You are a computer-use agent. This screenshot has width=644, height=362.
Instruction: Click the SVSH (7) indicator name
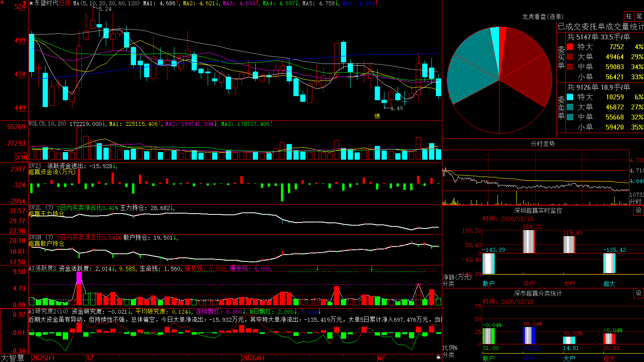(41, 237)
